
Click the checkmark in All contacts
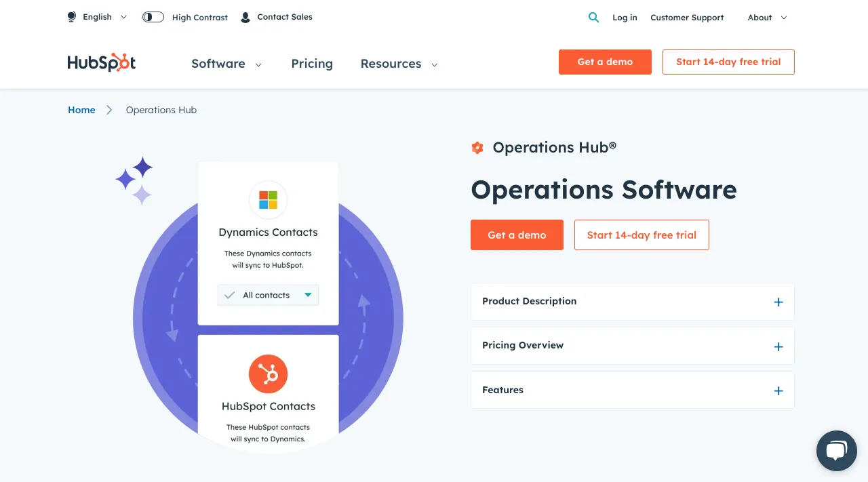[230, 295]
